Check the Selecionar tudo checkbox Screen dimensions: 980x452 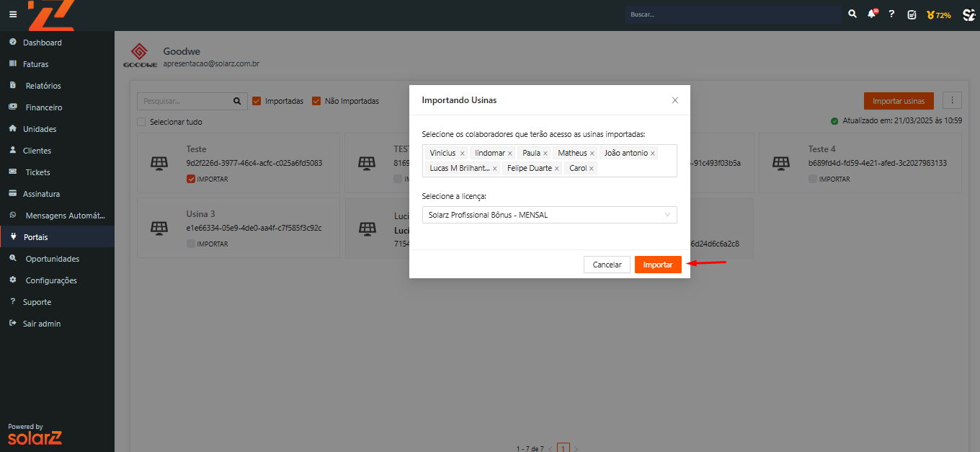(142, 122)
